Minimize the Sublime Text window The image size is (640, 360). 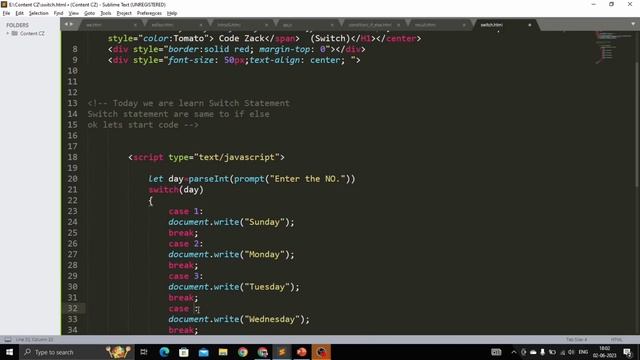tap(593, 4)
